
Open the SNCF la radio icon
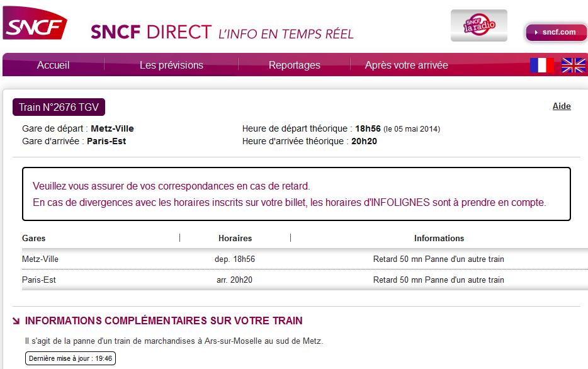(x=479, y=25)
